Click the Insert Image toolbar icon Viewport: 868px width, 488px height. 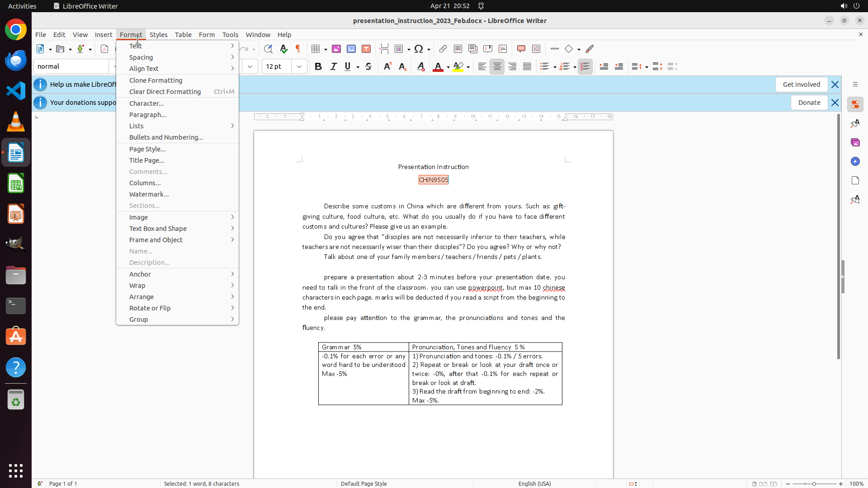click(x=336, y=49)
